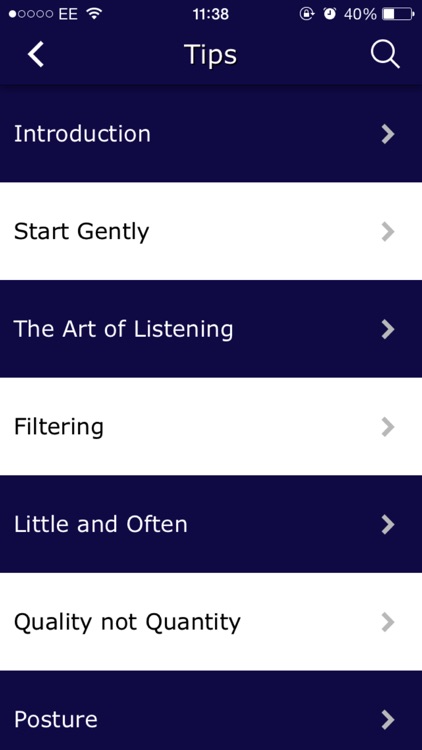Open the Introduction tip
This screenshot has height=750, width=422.
point(211,134)
